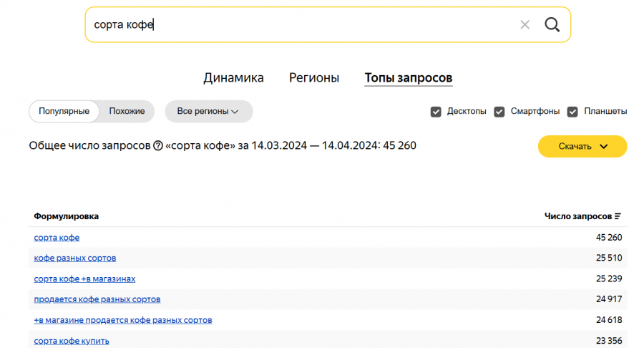Image resolution: width=644 pixels, height=348 pixels.
Task: Click 'продается кофе разных сортов' link
Action: [97, 299]
